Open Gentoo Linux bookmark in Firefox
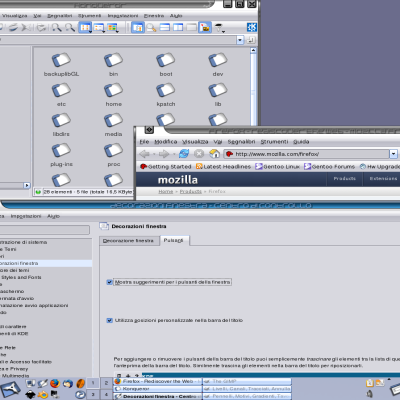This screenshot has height=400, width=400. point(278,166)
